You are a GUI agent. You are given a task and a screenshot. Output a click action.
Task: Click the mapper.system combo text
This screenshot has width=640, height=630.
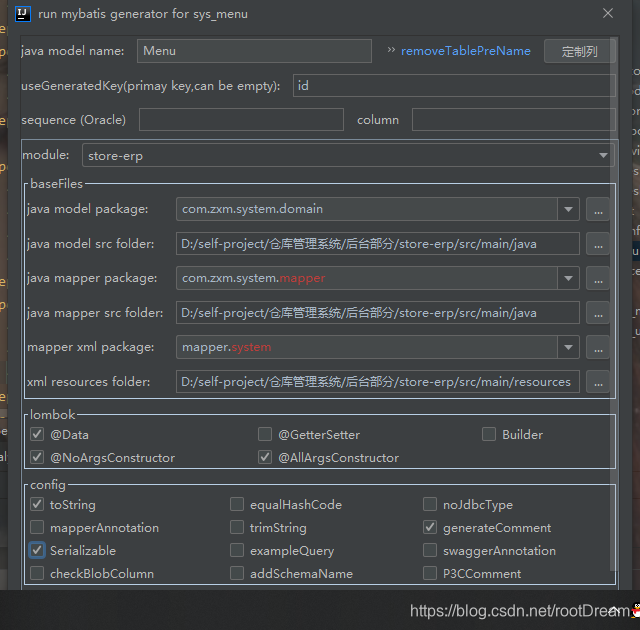227,347
